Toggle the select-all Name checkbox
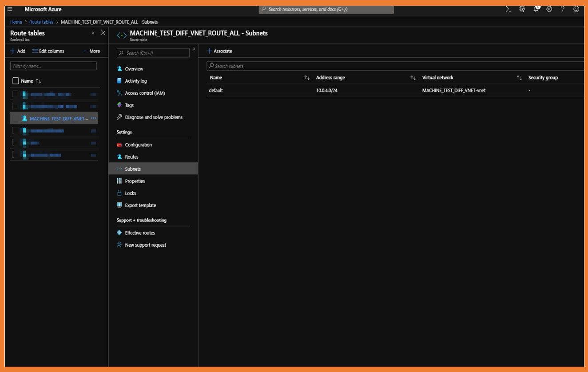588x372 pixels. coord(16,81)
